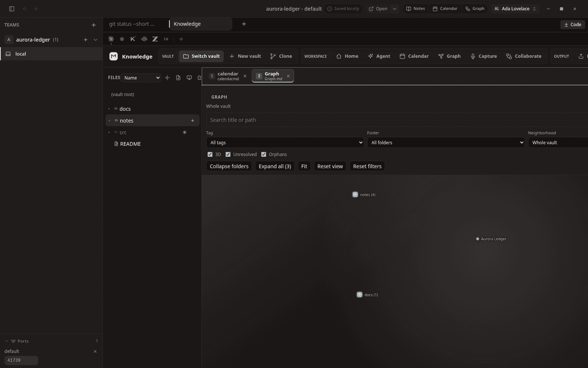
Task: Click the Switch vault button
Action: 201,56
